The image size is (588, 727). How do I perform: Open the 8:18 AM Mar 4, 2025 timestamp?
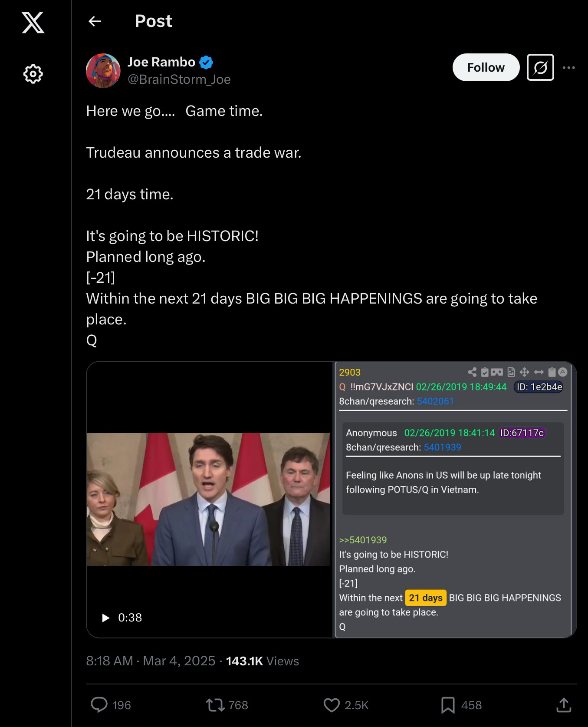click(151, 661)
